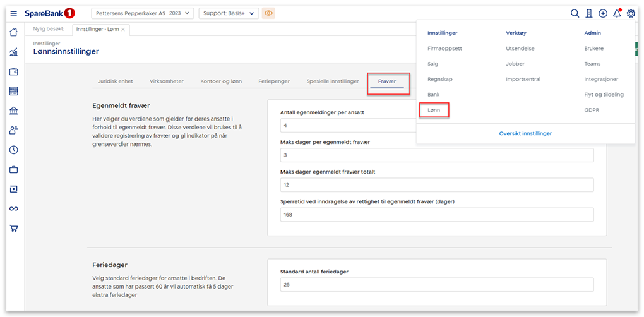Open the shopping cart sidebar icon
644x317 pixels.
tap(13, 229)
